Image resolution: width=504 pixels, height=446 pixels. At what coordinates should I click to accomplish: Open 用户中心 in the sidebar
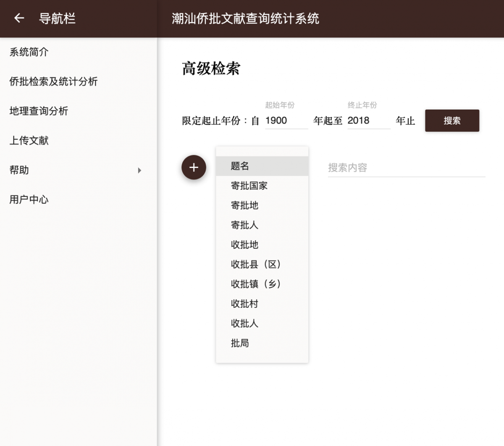29,199
